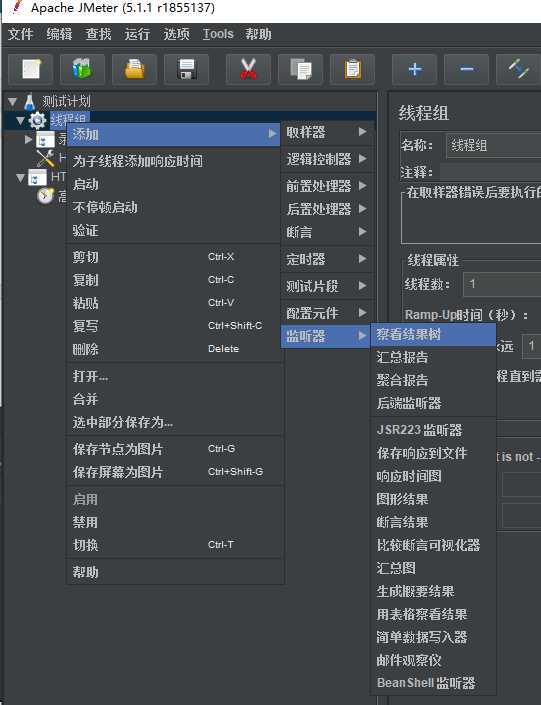Choose 保存节点为图片
This screenshot has width=541, height=705.
pyautogui.click(x=174, y=449)
